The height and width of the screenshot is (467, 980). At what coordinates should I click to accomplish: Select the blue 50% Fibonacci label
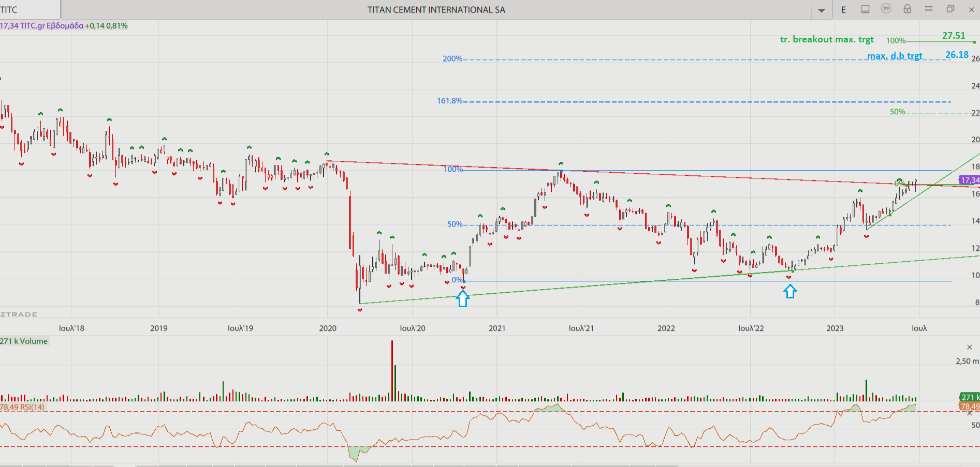(x=455, y=224)
